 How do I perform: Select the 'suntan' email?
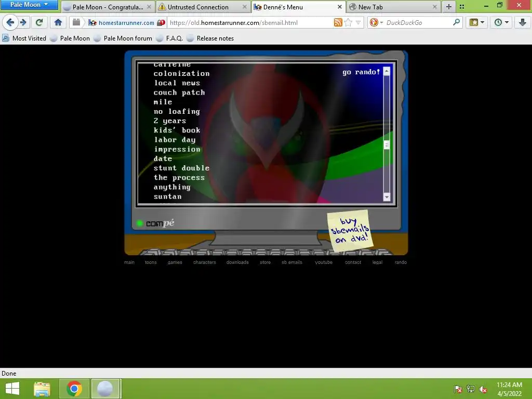(168, 197)
